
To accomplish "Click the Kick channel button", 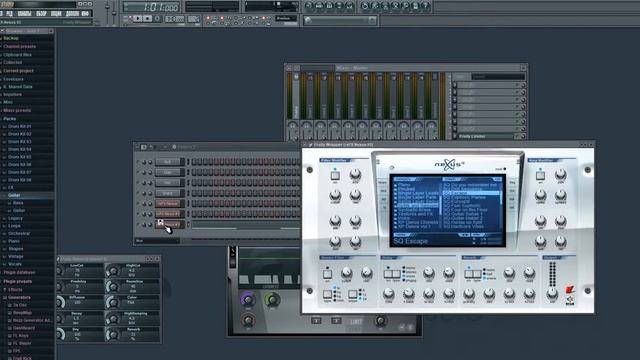I will pos(168,162).
